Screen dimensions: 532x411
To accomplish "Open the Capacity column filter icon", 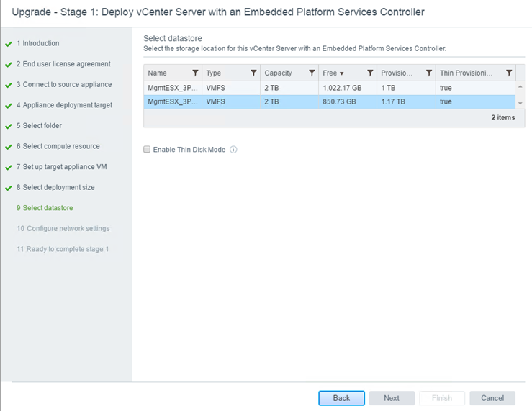I will coord(312,73).
